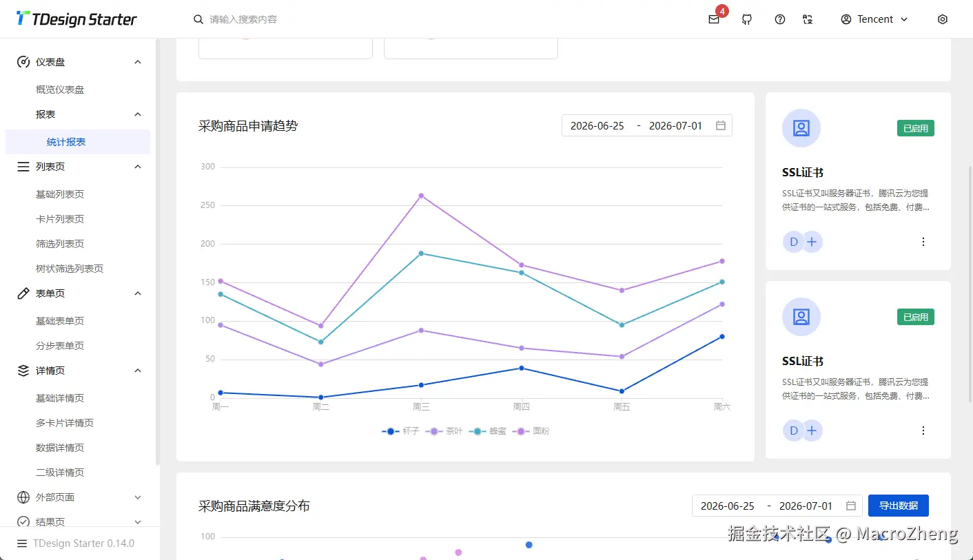Screen dimensions: 973x560
Task: Click 已启用 tag on lower SSL证书 card
Action: tap(916, 317)
